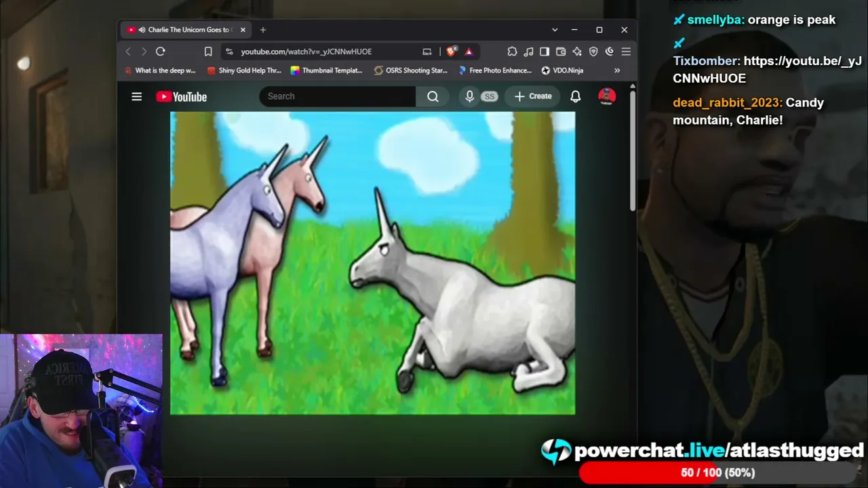
Task: Open the YouTube account avatar menu
Action: [x=607, y=96]
